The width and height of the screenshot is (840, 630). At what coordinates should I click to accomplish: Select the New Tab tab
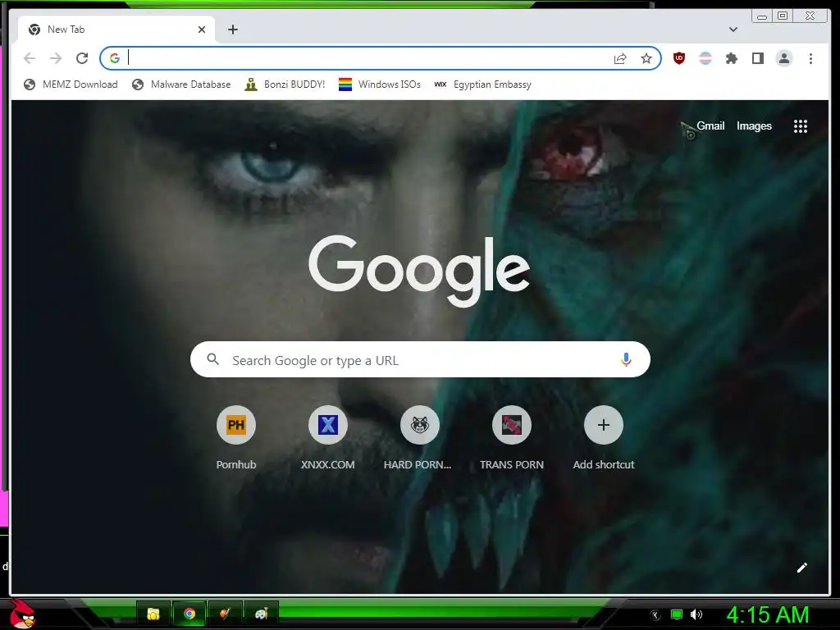tap(116, 30)
